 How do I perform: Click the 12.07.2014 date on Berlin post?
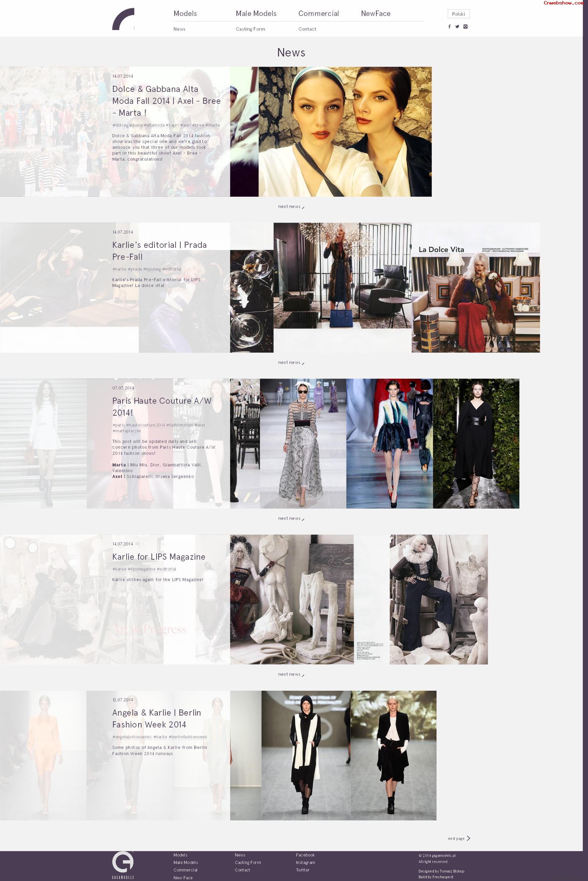[122, 700]
